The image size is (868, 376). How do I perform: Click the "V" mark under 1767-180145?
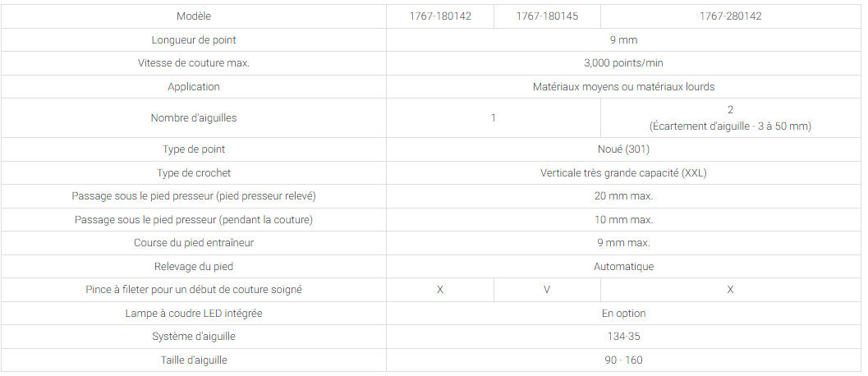(x=547, y=290)
